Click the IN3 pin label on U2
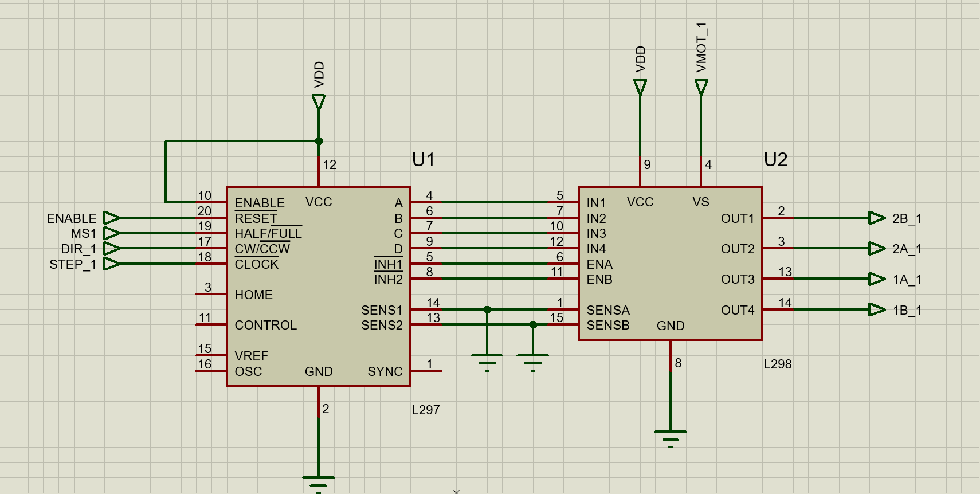This screenshot has height=494, width=980. pos(596,233)
